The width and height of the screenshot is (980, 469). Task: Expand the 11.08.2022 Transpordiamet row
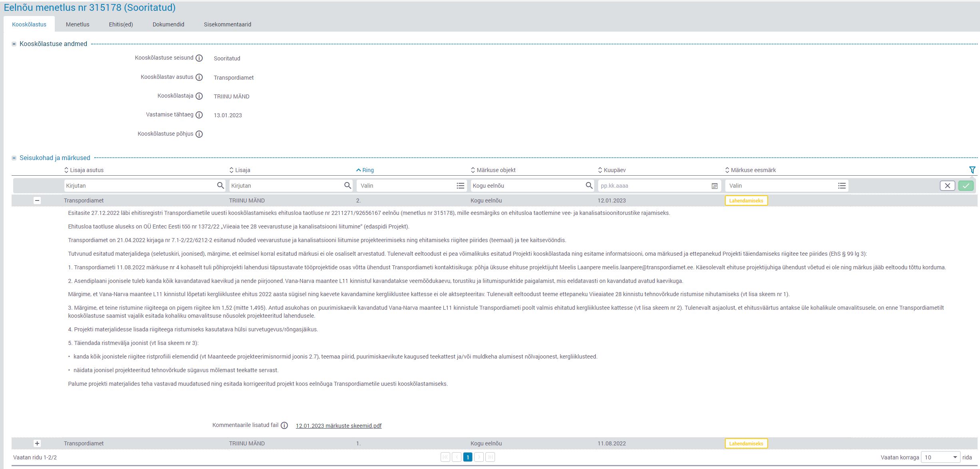pos(37,443)
